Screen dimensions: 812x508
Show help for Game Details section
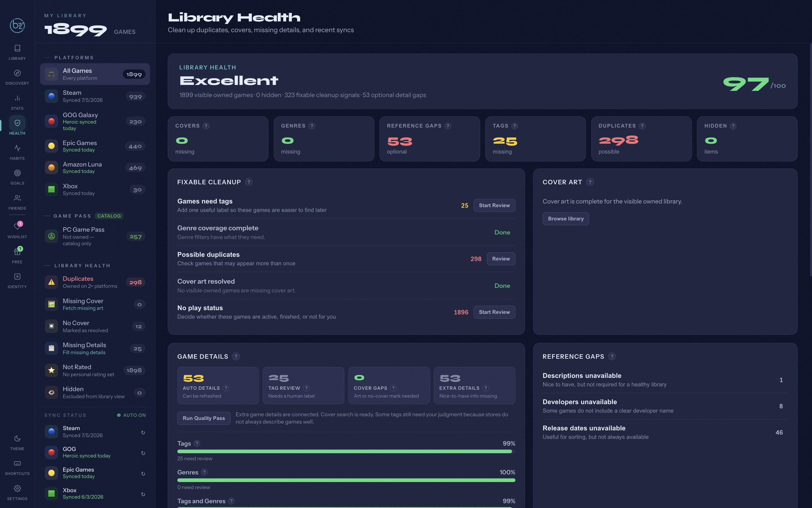click(236, 356)
